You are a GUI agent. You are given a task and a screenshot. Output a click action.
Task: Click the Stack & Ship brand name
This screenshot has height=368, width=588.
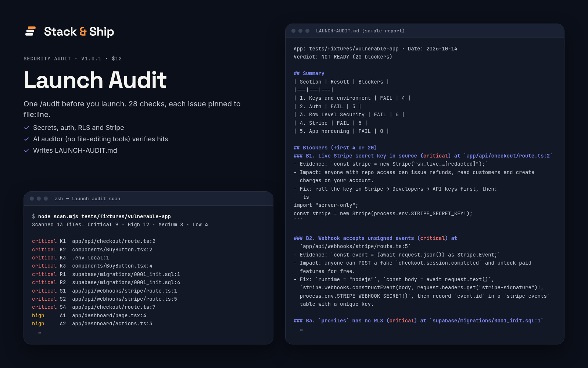tap(79, 32)
